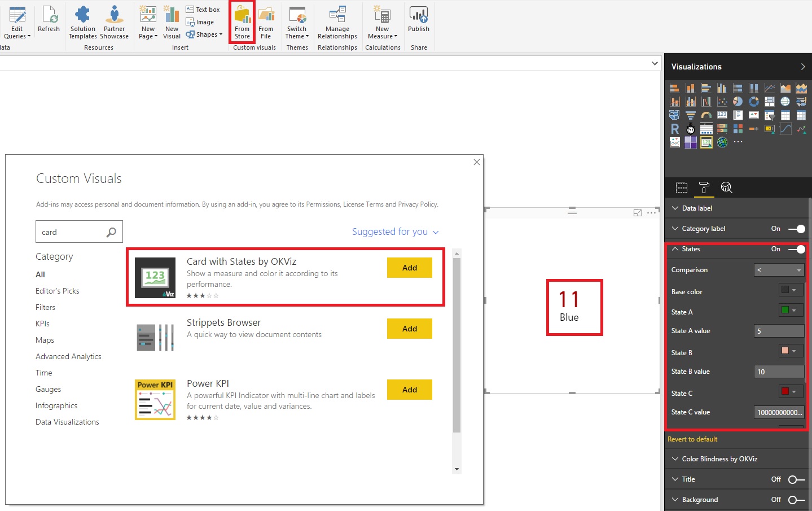Screen dimensions: 812x511
Task: Select the gauge visualization icon
Action: coord(706,115)
